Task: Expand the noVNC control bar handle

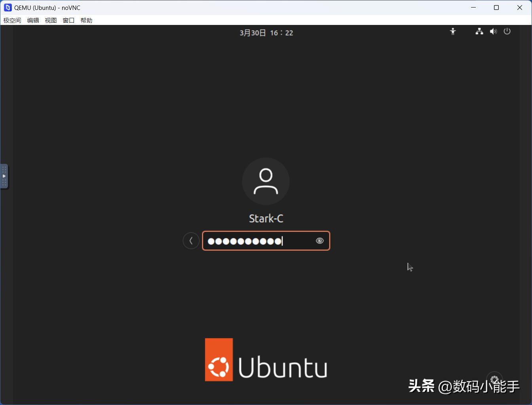Action: (4, 176)
